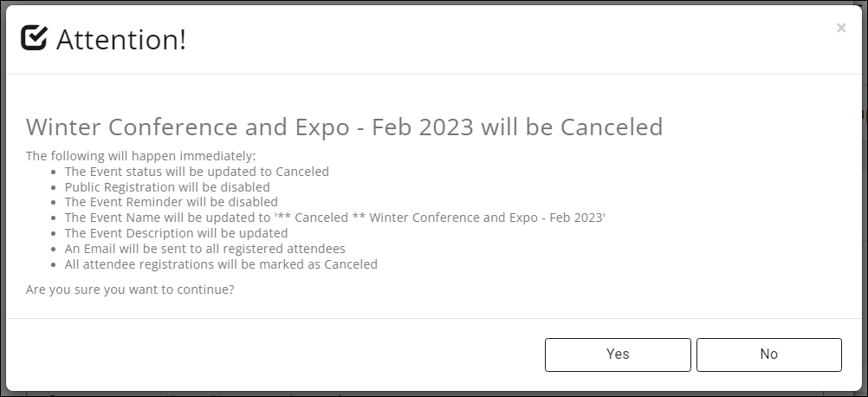This screenshot has height=397, width=868.
Task: Select "The Event Description will be updated" line
Action: pos(176,233)
